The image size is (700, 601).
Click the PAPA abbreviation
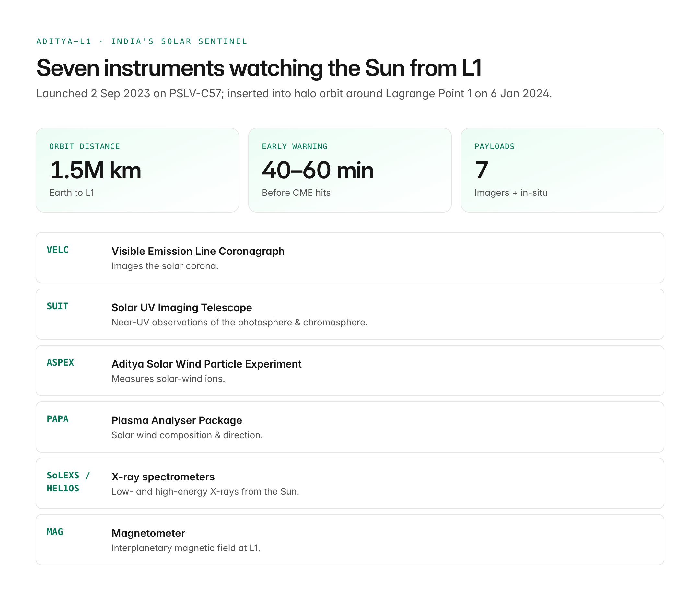(x=57, y=419)
